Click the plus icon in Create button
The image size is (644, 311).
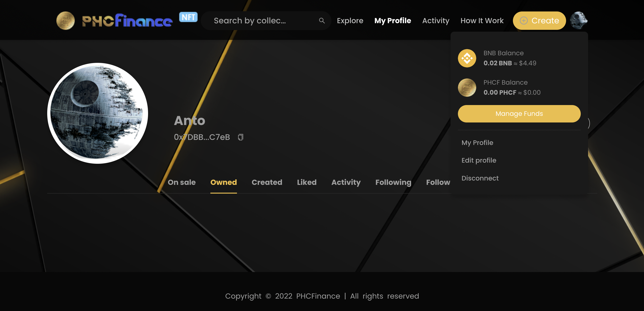523,20
